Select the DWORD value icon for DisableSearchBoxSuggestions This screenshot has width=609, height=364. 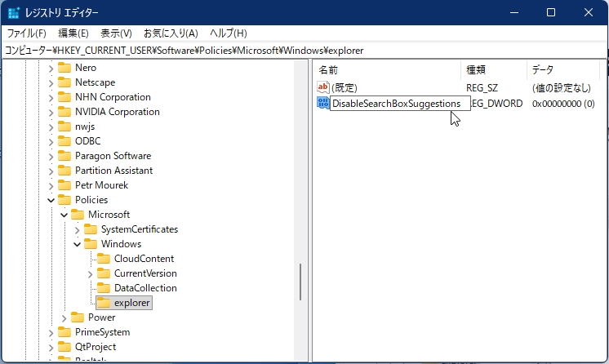point(323,104)
